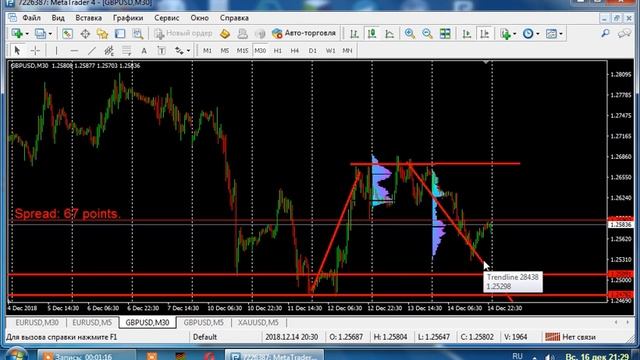
Task: Switch timeframe to H4
Action: (x=295, y=51)
